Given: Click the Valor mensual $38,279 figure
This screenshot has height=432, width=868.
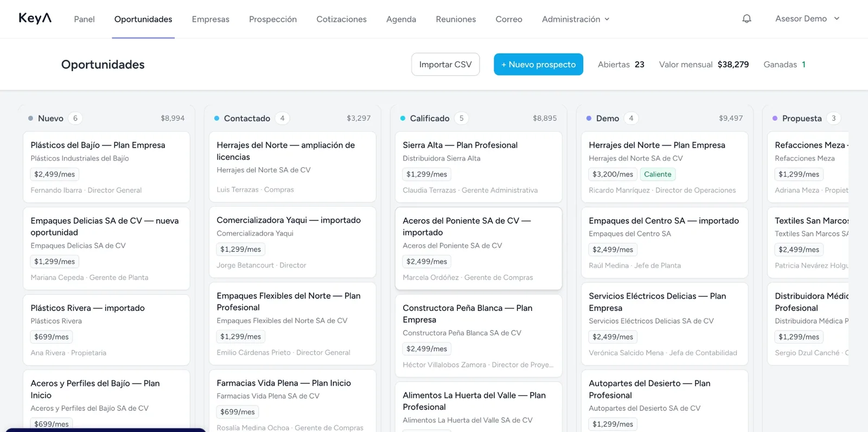Looking at the screenshot, I should point(704,64).
